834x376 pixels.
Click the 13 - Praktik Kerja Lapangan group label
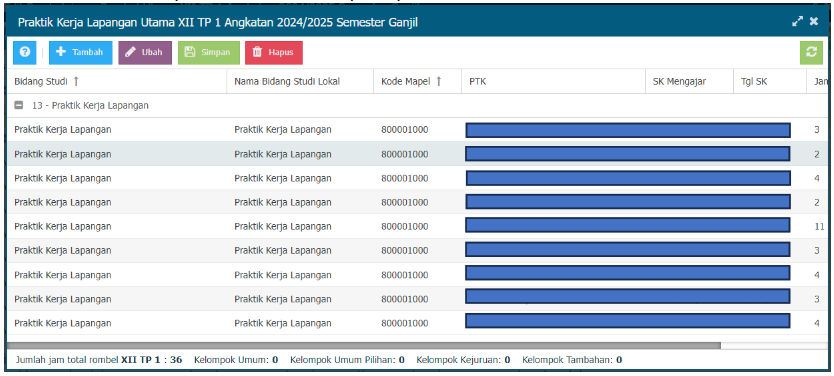pyautogui.click(x=90, y=105)
